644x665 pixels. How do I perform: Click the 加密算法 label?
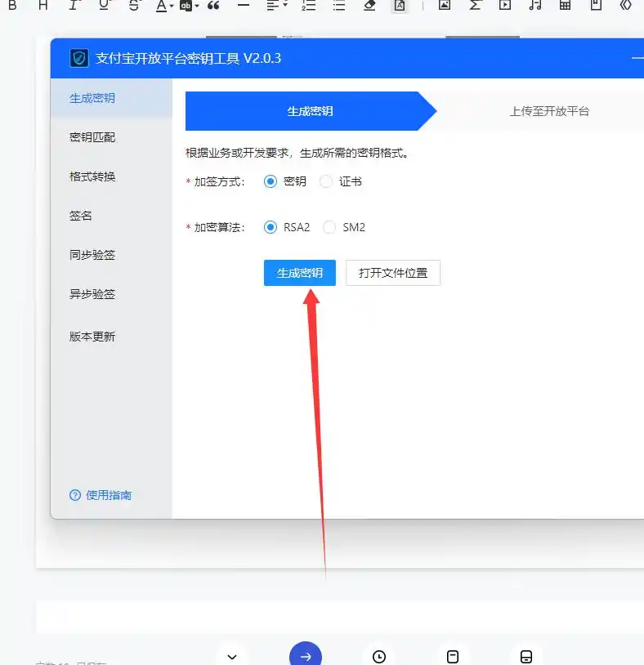click(x=219, y=227)
